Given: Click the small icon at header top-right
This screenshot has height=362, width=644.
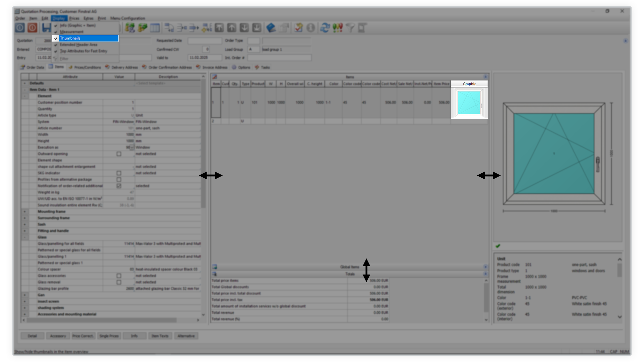Looking at the screenshot, I should tap(625, 41).
